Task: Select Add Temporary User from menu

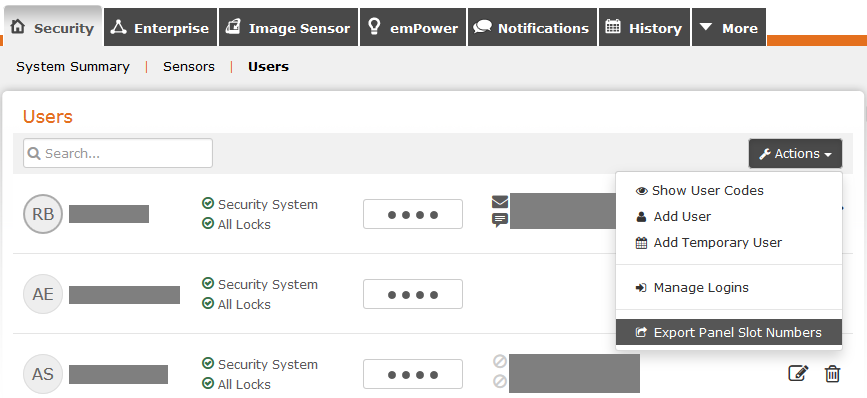Action: point(709,243)
